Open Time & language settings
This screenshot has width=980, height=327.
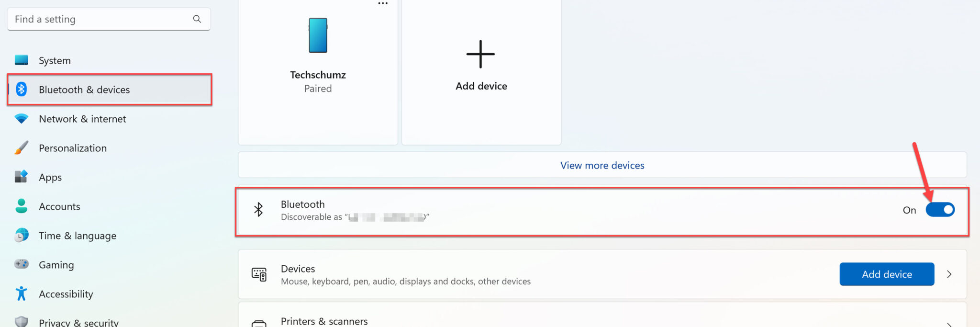click(78, 236)
